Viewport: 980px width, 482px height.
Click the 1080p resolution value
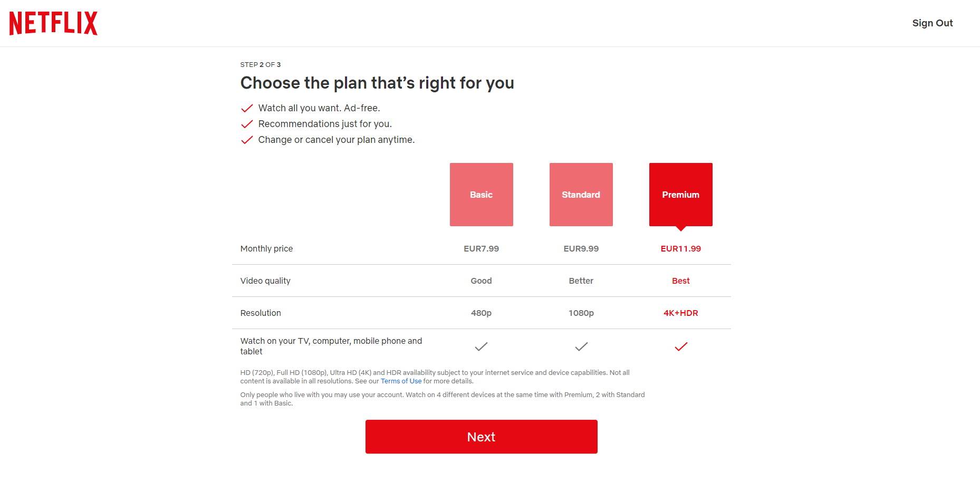pos(581,313)
